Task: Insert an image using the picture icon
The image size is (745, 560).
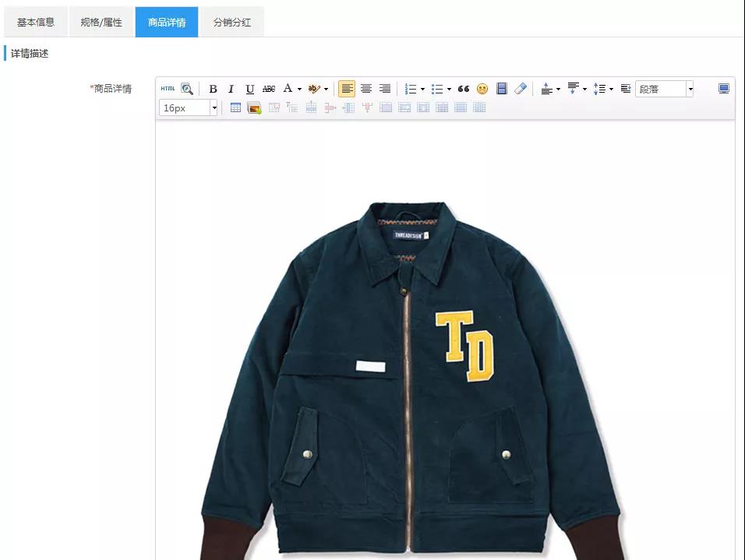Action: 254,107
